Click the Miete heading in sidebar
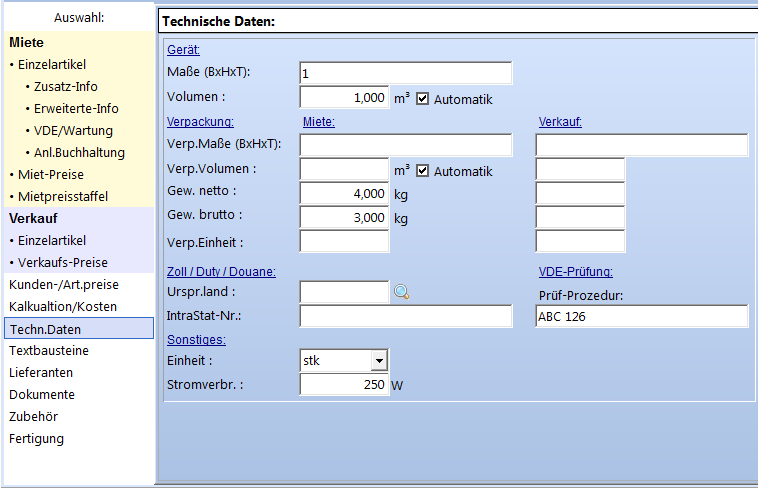Screen dimensions: 758x488 coord(27,43)
